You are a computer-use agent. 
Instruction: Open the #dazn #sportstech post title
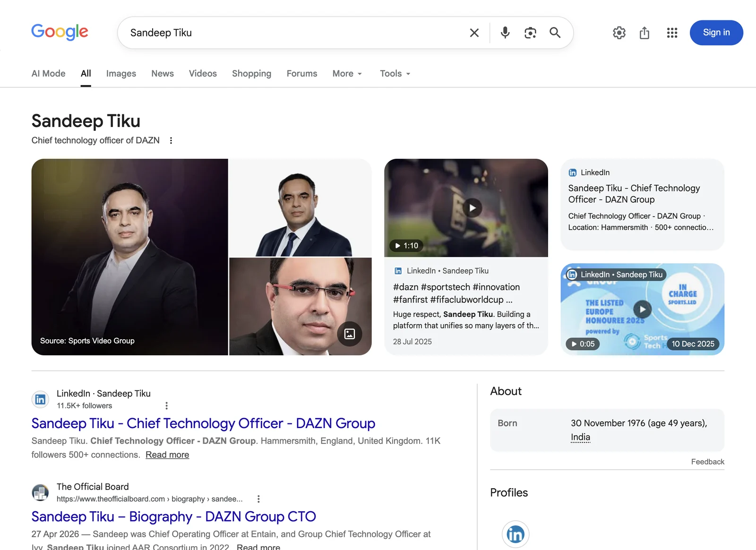456,293
